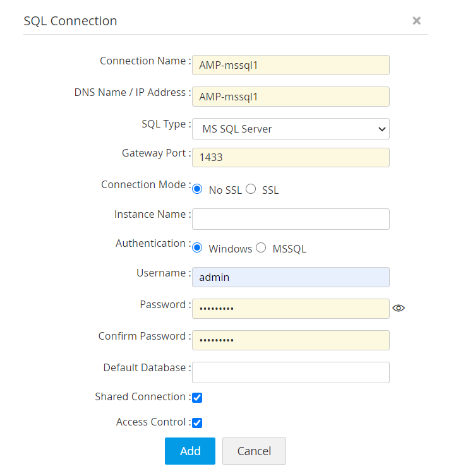The width and height of the screenshot is (451, 476).
Task: Choose Windows authentication
Action: click(197, 248)
